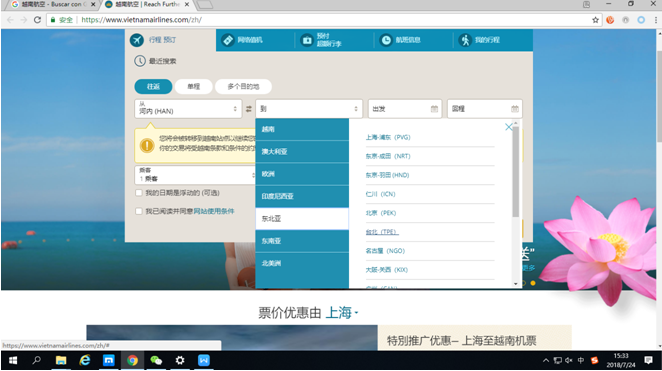Image resolution: width=662 pixels, height=371 pixels.
Task: Select the one-way trip option
Action: (x=193, y=87)
